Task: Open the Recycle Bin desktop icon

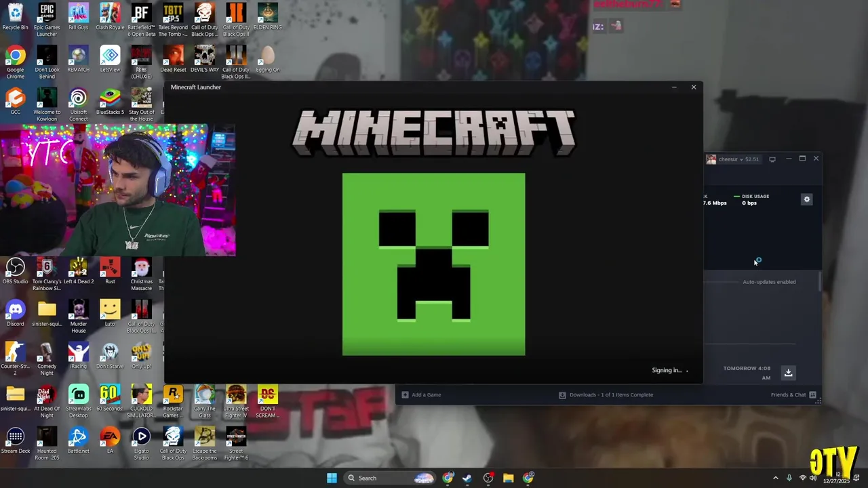Action: 15,18
